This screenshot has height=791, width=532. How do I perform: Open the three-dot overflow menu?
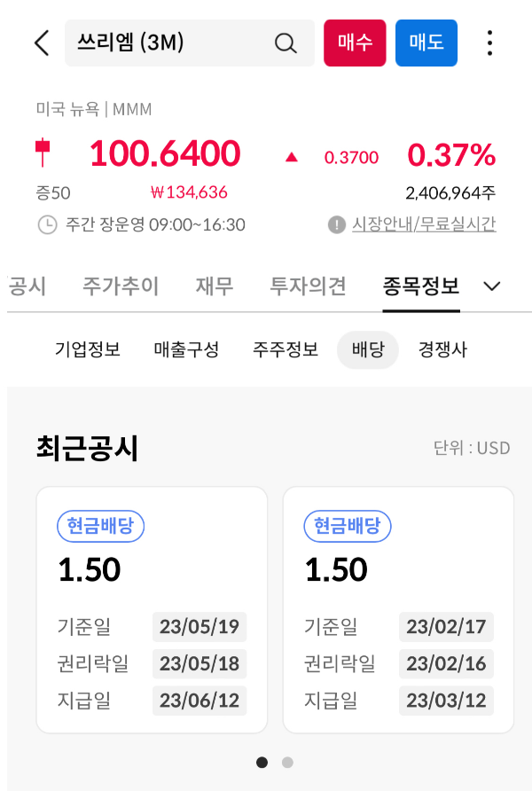489,43
